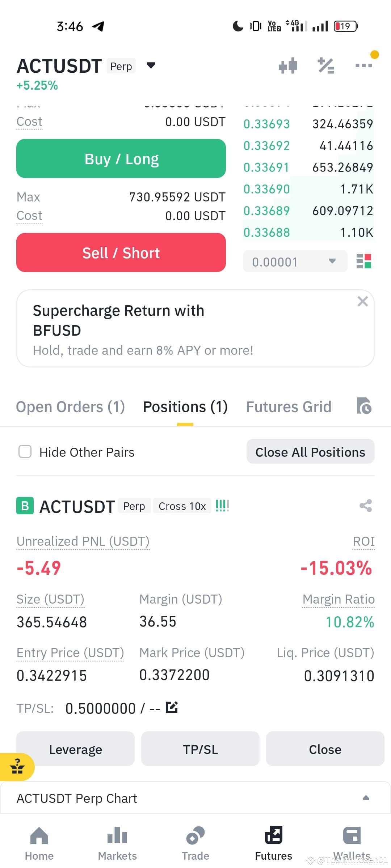
Task: Go to the Wallets tab icon
Action: click(352, 835)
